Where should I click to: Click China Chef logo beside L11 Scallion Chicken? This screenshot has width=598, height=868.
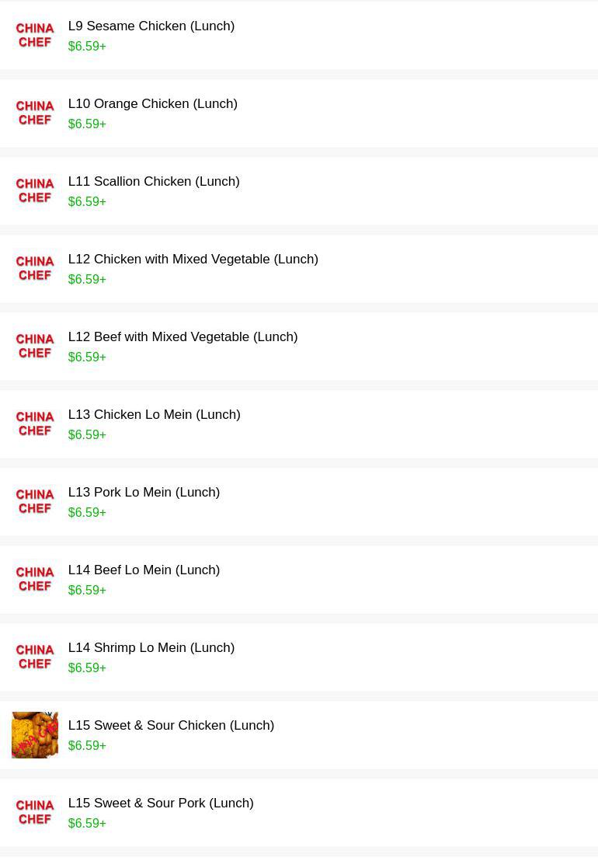35,191
